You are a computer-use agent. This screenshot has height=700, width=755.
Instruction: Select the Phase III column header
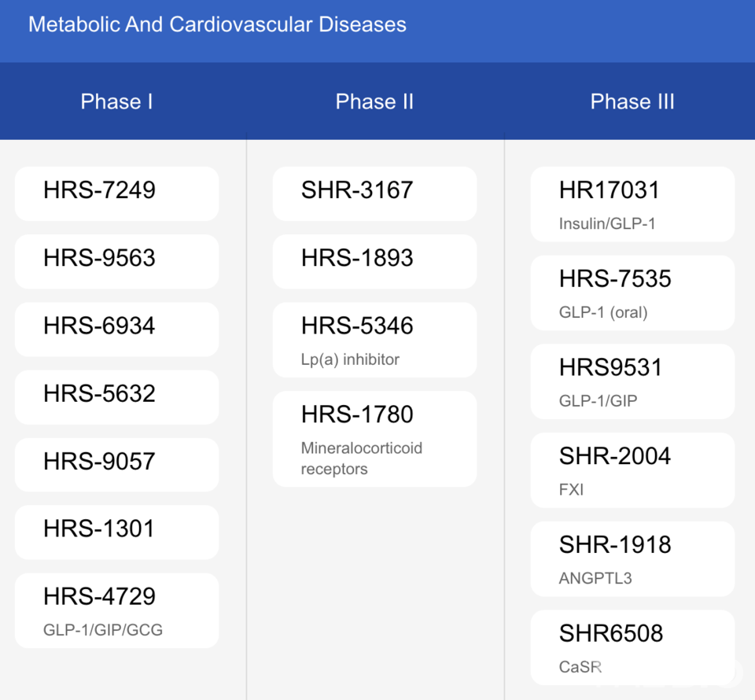coord(632,101)
